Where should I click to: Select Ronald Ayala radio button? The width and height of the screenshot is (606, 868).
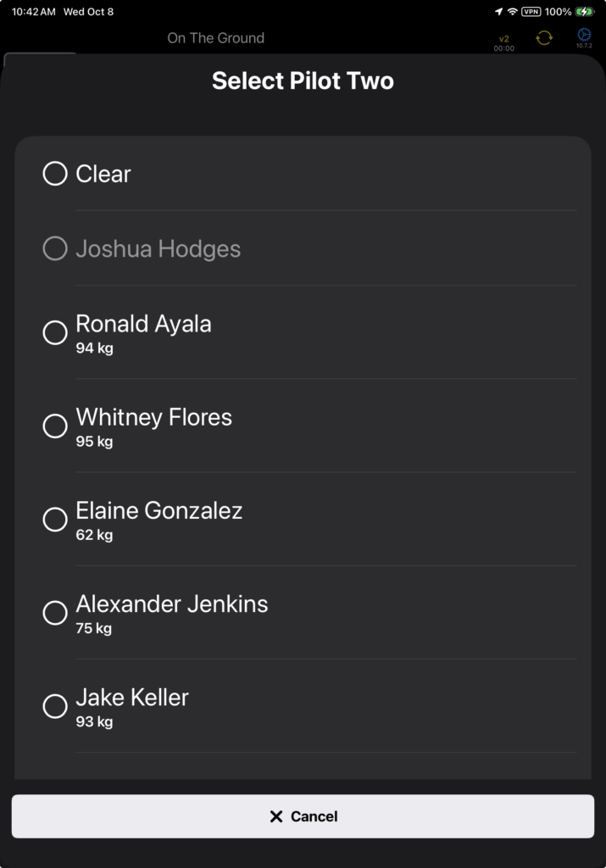[55, 332]
